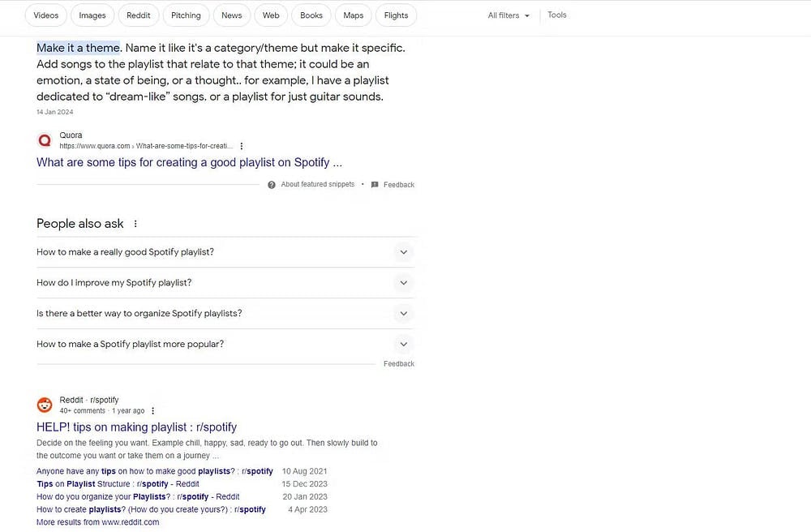Select the Reddit filter chip
This screenshot has height=532, width=811.
139,15
